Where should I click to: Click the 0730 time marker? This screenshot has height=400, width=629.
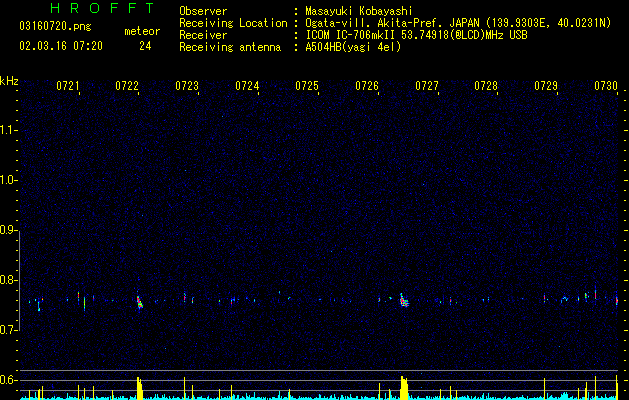coord(606,86)
